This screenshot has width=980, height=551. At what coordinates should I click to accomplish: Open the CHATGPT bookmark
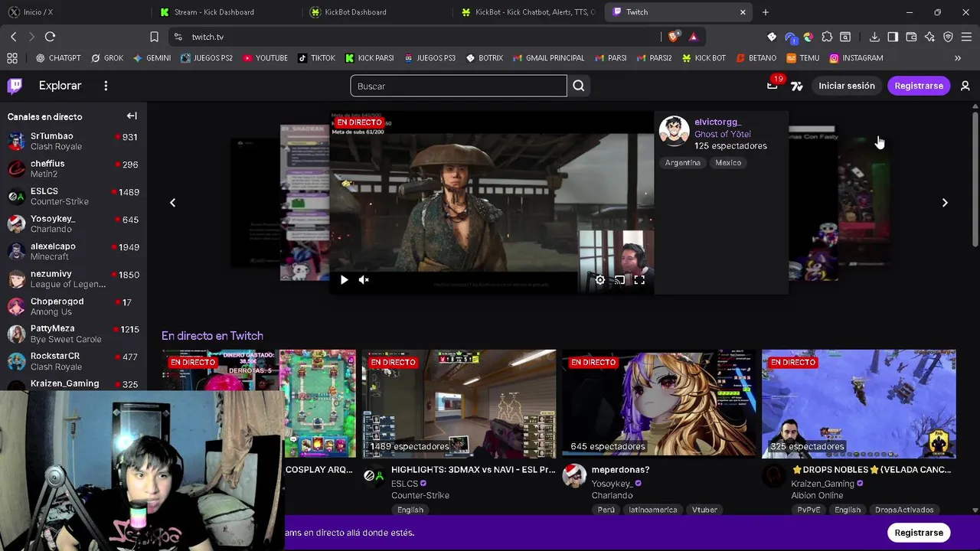(58, 58)
